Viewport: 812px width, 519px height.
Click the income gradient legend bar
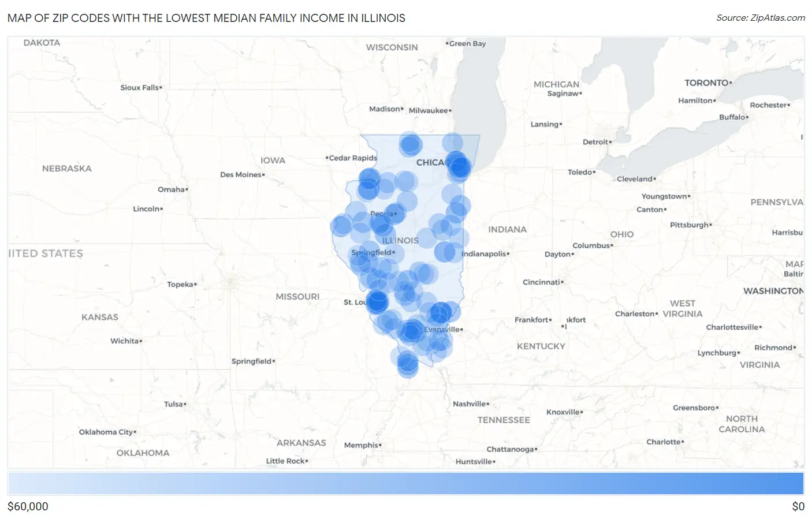coord(406,484)
